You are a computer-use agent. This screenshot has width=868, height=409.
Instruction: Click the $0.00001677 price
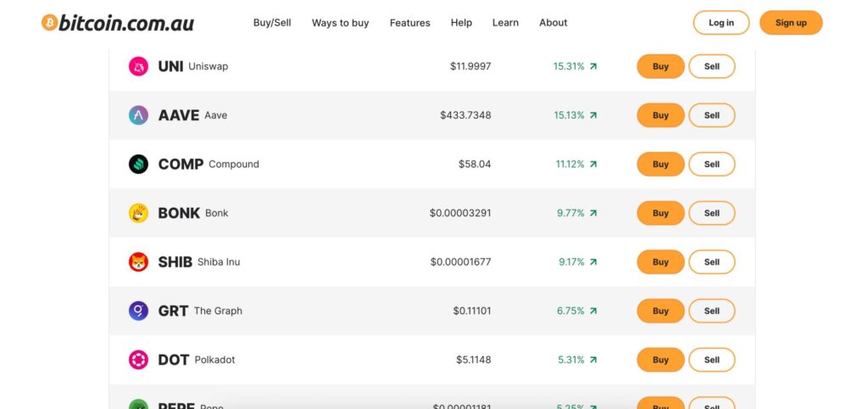[460, 261]
